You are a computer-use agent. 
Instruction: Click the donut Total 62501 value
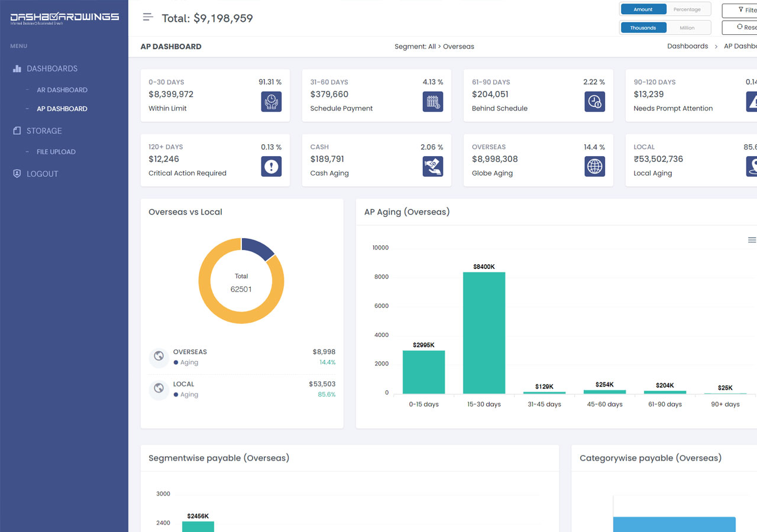(241, 289)
